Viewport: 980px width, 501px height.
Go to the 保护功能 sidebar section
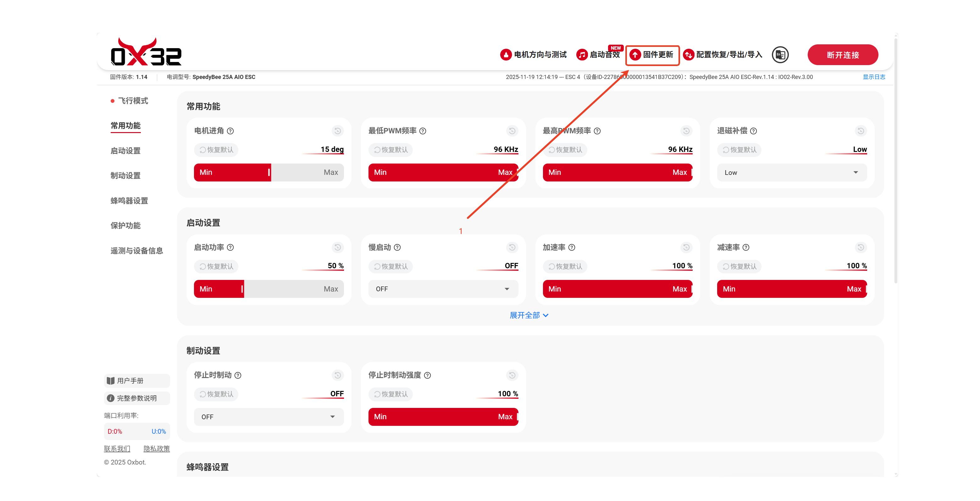pos(125,225)
